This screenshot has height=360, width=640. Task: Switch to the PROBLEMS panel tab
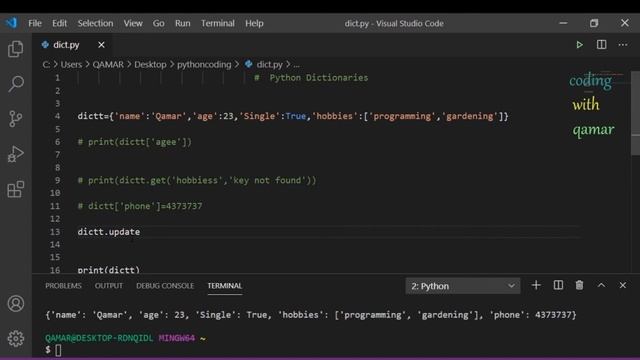[63, 286]
